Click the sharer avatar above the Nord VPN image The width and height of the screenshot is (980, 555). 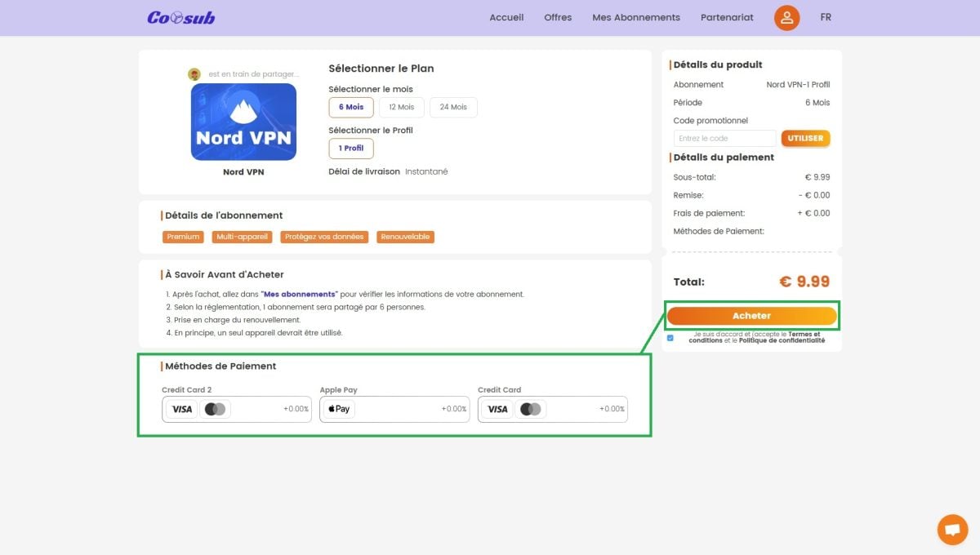point(194,74)
